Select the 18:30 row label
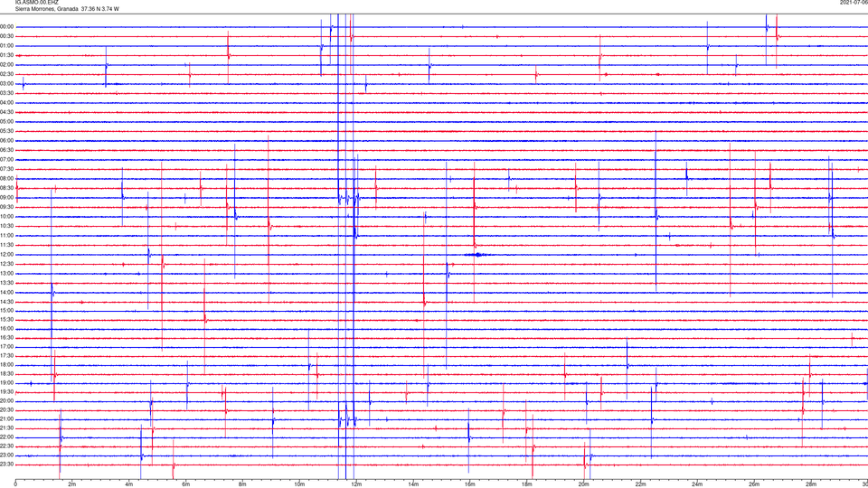The width and height of the screenshot is (868, 488). (x=7, y=373)
